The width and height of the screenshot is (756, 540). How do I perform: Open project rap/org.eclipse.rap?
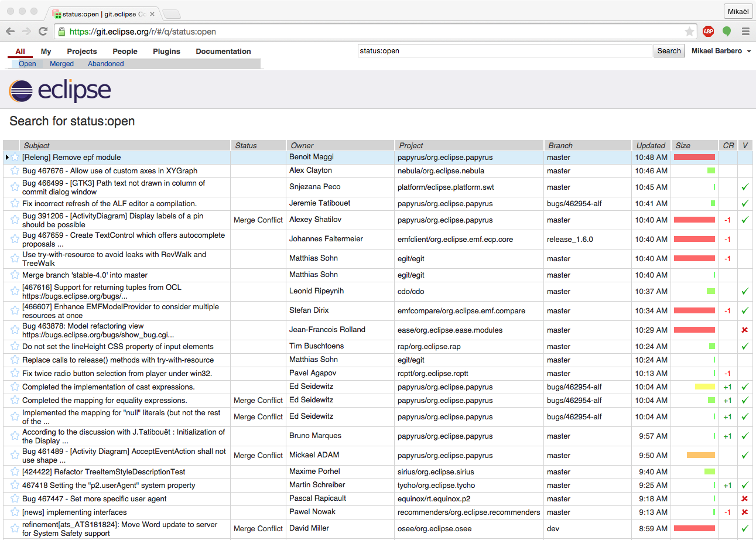click(x=429, y=346)
